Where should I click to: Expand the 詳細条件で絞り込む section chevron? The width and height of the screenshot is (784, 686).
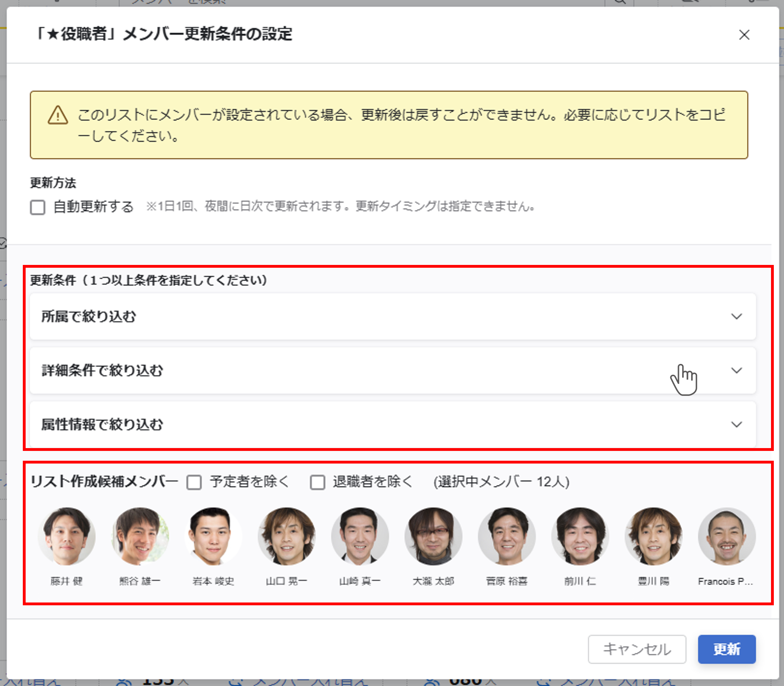click(x=736, y=371)
